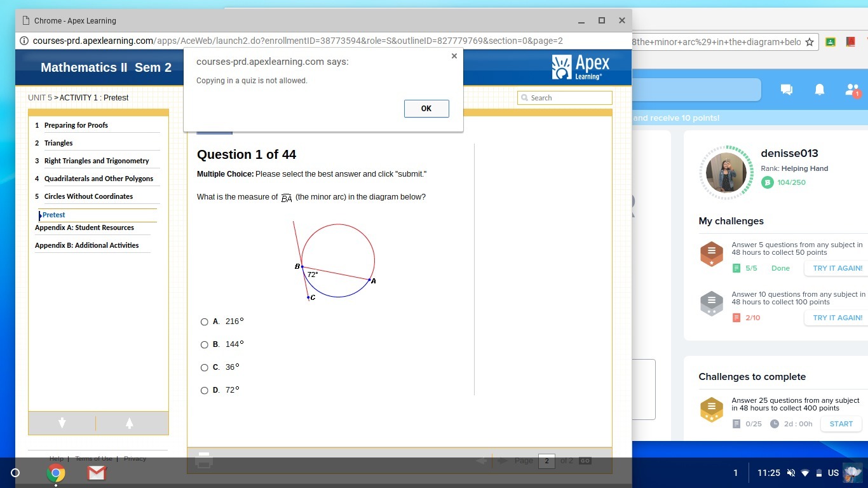Maximize the Apex Learning Chrome window
Screen dimensions: 868x488
[602, 21]
